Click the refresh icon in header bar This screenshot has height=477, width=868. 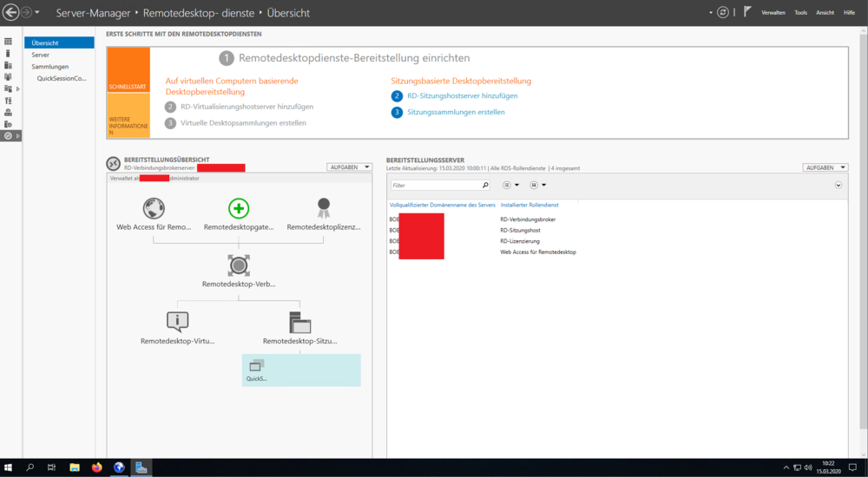pos(723,13)
